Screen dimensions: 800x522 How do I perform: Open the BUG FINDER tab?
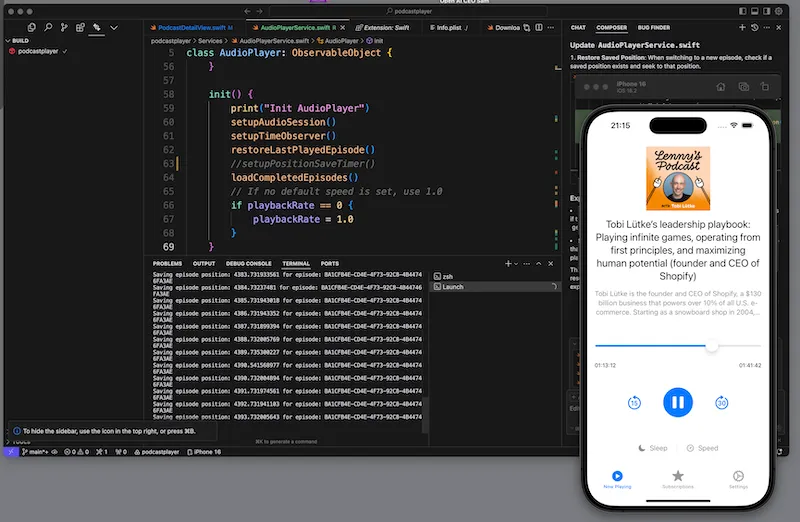pos(654,28)
